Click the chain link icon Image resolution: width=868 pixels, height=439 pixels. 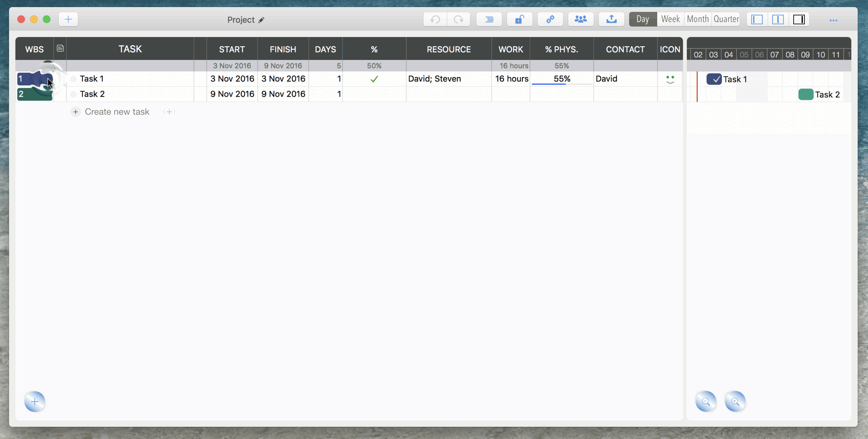[550, 19]
